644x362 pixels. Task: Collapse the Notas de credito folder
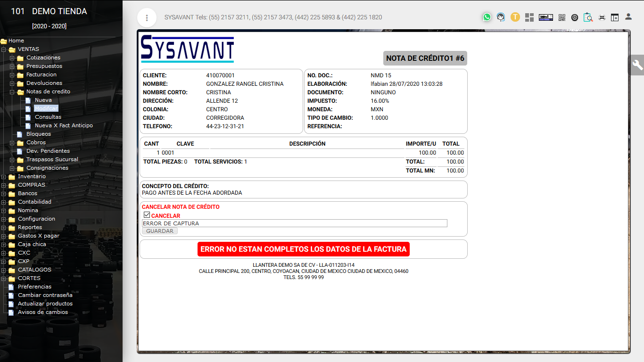(12, 92)
